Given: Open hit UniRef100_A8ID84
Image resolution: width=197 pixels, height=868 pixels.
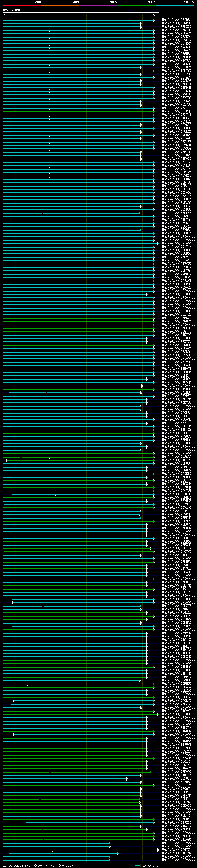Looking at the screenshot, I should tap(177, 20).
